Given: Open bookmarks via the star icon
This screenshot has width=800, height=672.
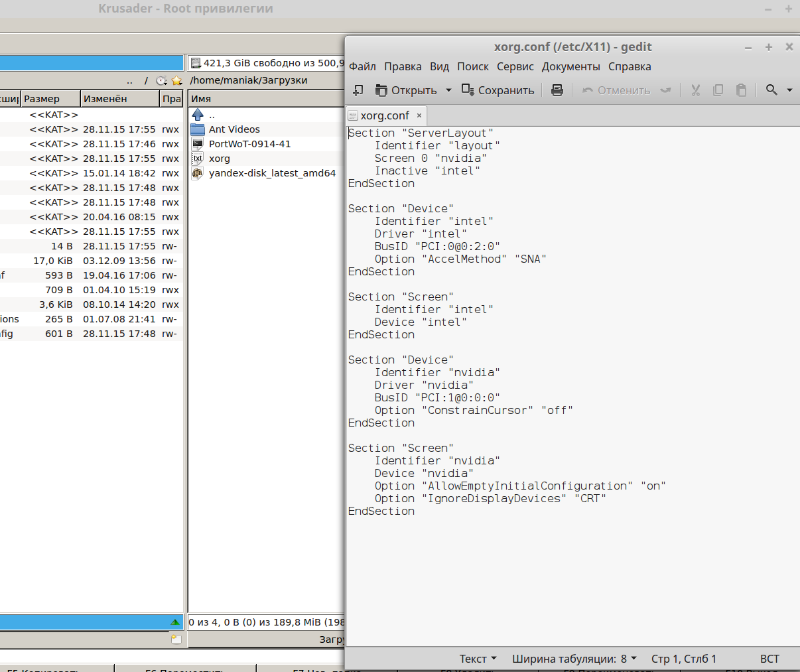Looking at the screenshot, I should [x=176, y=81].
